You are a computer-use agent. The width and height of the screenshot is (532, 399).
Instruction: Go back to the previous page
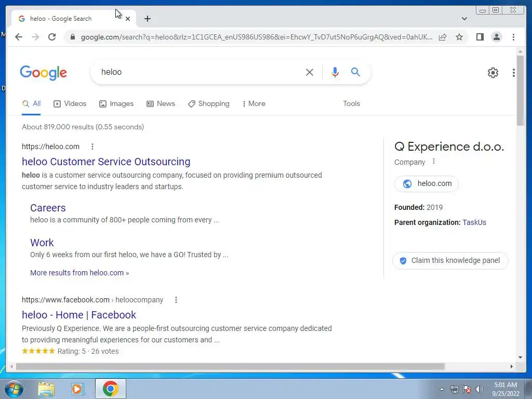[x=19, y=37]
